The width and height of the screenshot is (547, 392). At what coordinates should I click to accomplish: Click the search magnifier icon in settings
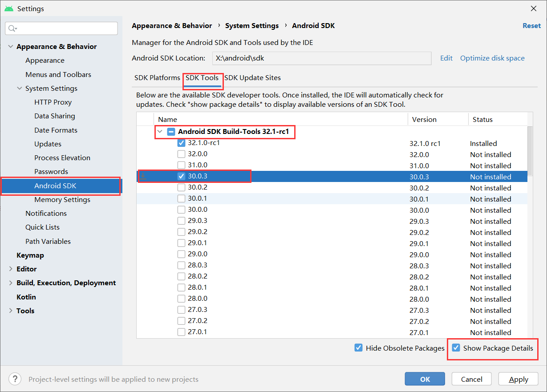12,28
